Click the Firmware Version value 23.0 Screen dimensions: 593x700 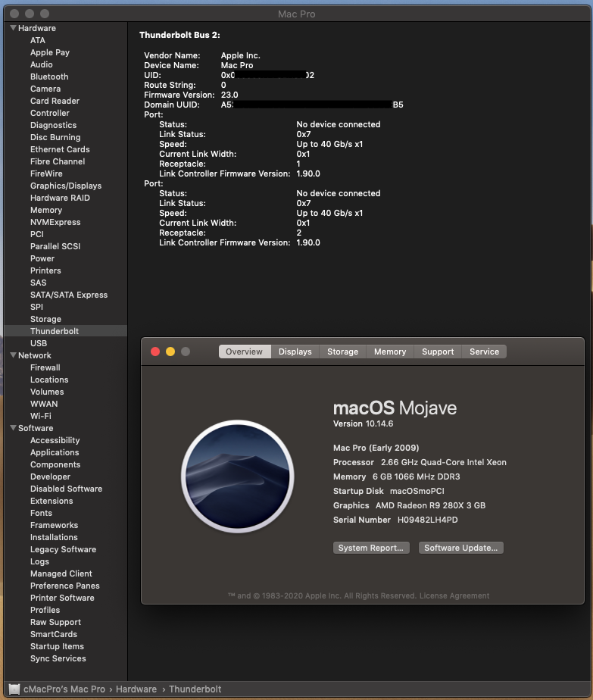click(x=229, y=95)
